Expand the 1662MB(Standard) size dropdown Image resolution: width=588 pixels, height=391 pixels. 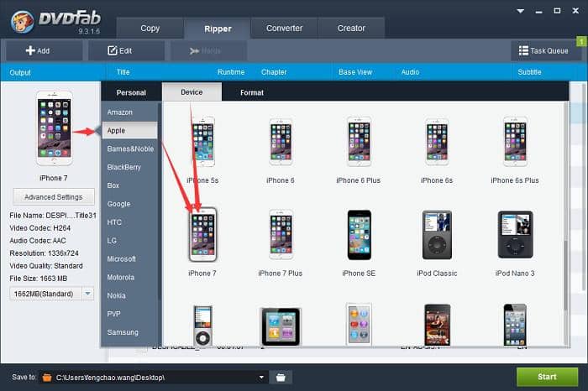[87, 294]
